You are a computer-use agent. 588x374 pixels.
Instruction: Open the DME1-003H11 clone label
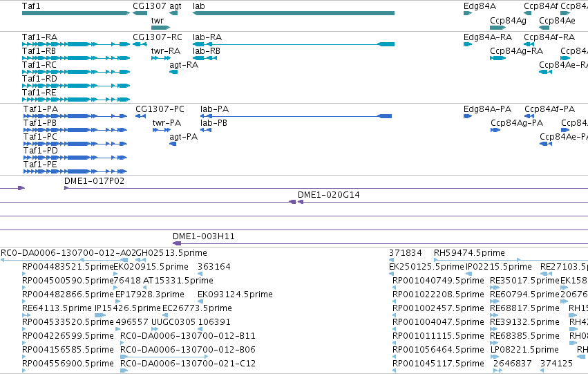pos(204,236)
